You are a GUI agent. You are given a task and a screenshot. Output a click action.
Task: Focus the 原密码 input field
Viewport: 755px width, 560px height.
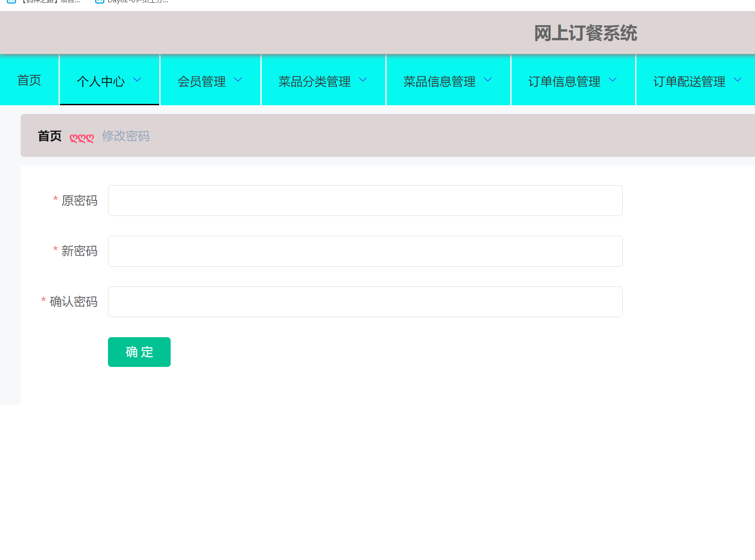365,200
